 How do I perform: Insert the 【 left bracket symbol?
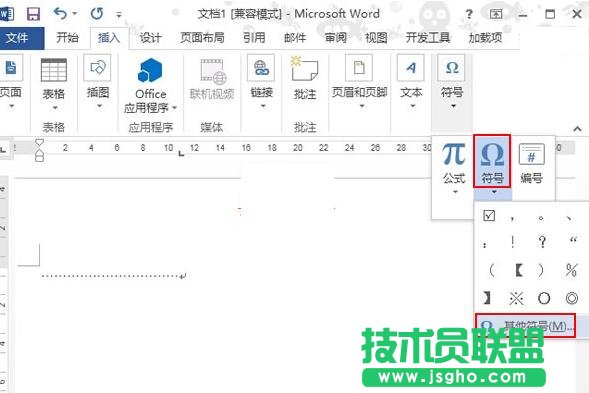[519, 270]
